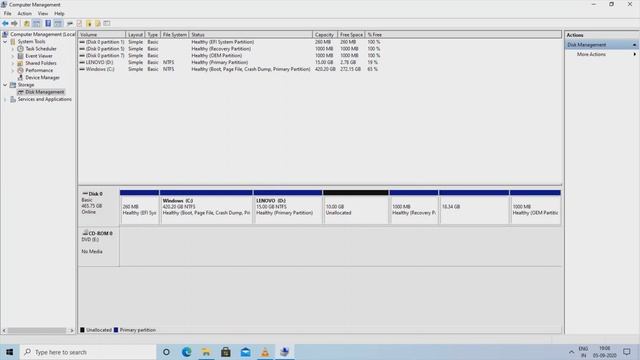Select the Storage node in the tree

pyautogui.click(x=26, y=85)
